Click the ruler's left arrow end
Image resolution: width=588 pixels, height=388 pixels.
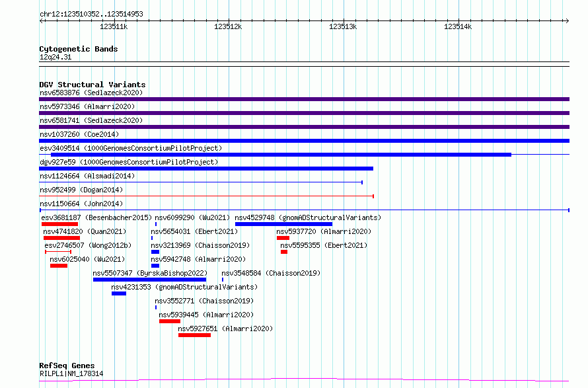(x=41, y=21)
